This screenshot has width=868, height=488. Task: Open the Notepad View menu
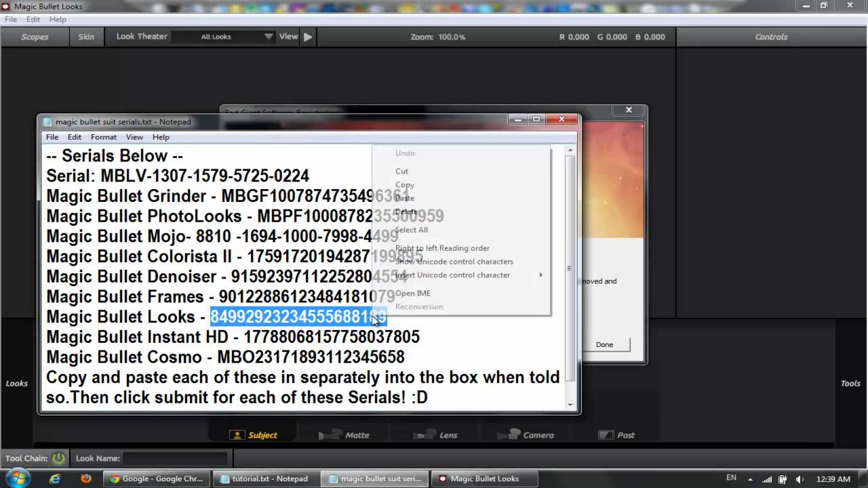coord(134,137)
